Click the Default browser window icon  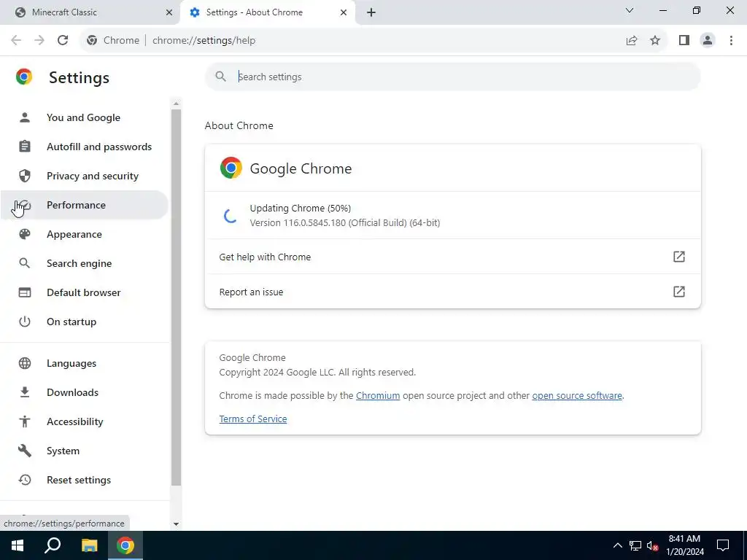point(24,292)
